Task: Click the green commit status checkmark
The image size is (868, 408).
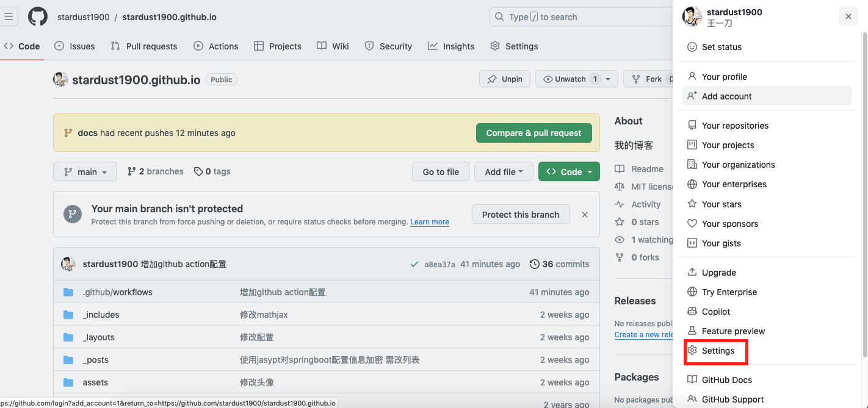Action: click(x=414, y=264)
